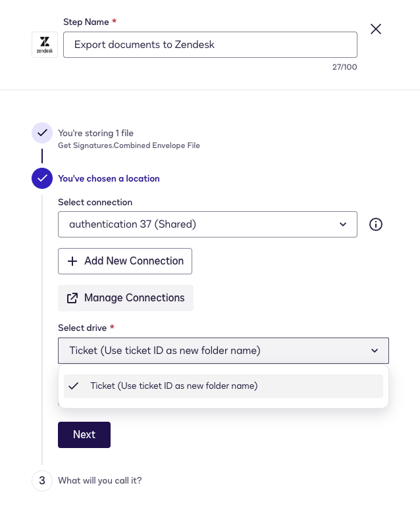Click step circle 3 numbered marker
420x527 pixels.
click(41, 481)
